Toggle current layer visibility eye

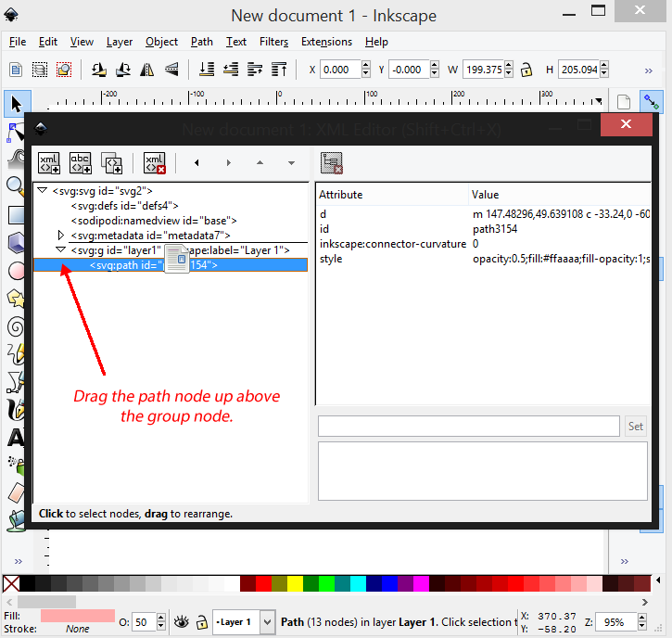(182, 621)
